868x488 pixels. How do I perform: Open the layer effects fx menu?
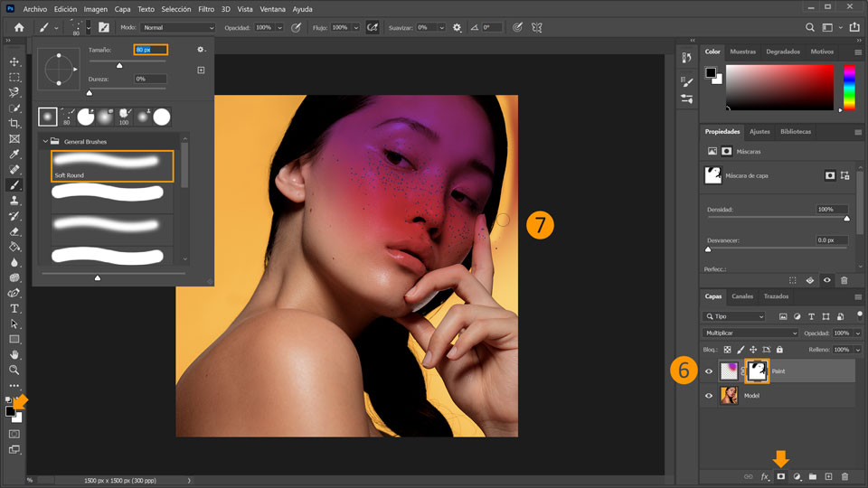[765, 476]
